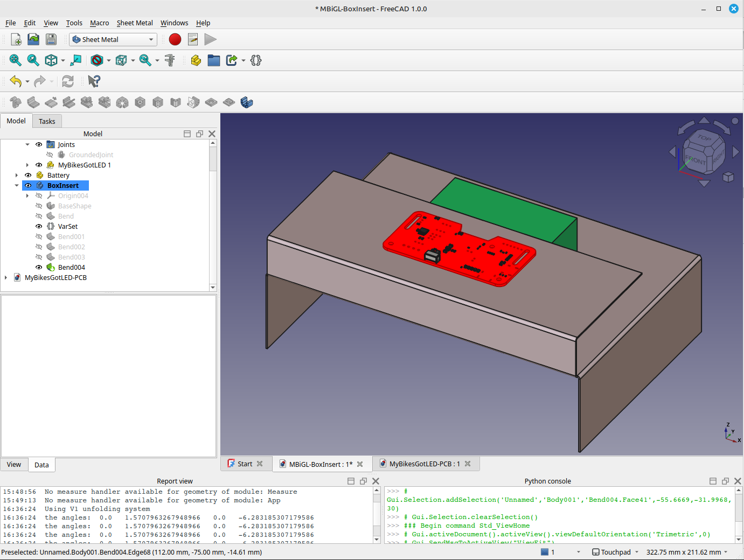Expand the MyBikesGotLED-PCB tree item

(5, 277)
